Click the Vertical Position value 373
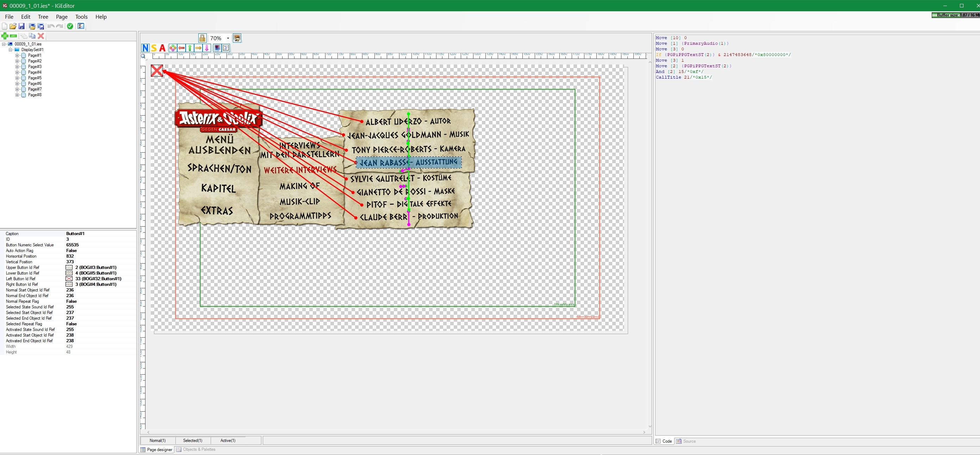 coord(70,262)
